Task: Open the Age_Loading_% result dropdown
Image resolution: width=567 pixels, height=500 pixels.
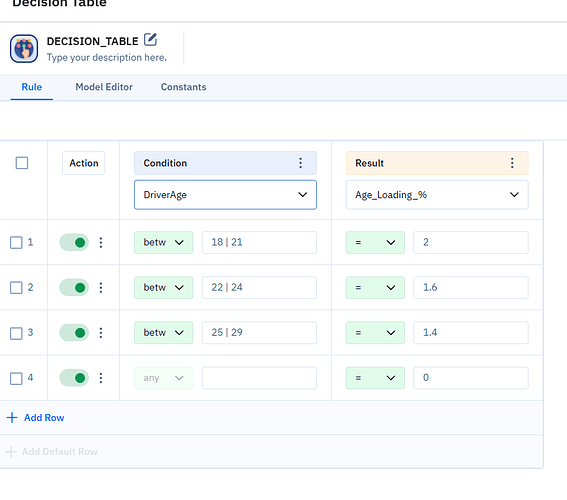Action: point(437,195)
